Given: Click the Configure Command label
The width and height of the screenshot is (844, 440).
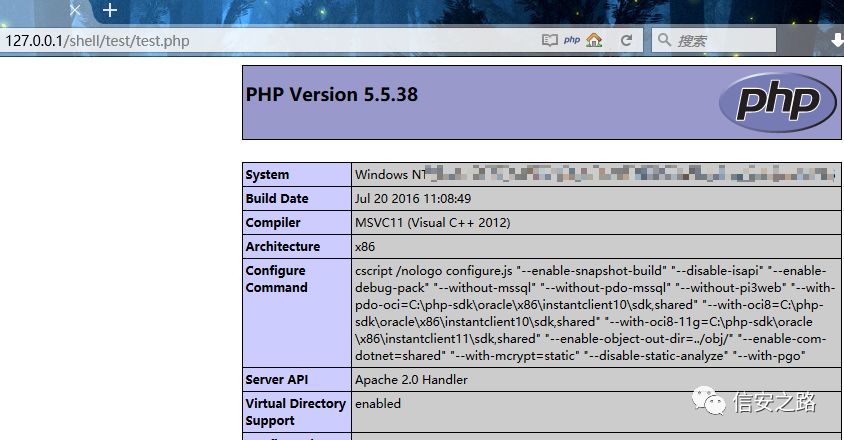Looking at the screenshot, I should 277,279.
